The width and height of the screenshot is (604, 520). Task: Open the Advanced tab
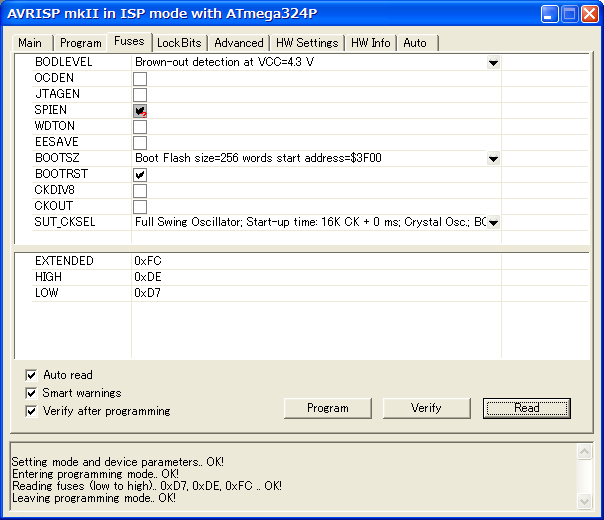[x=239, y=43]
